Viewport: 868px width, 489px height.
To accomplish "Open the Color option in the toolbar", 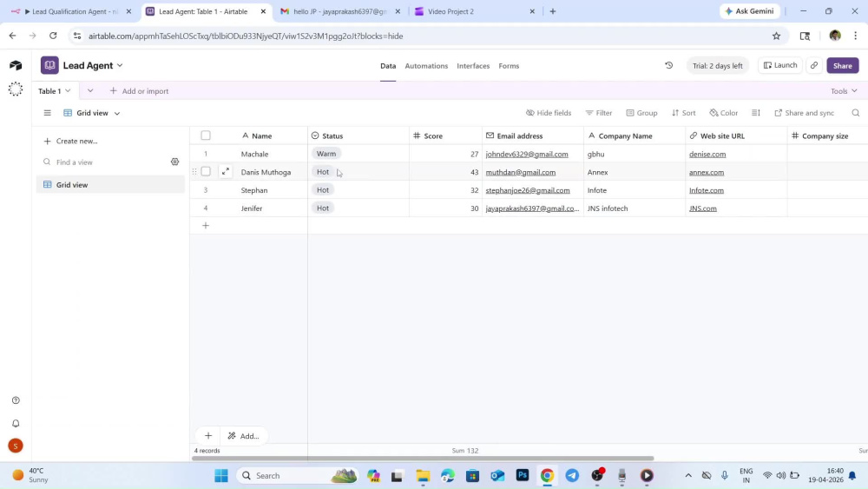I will click(724, 113).
